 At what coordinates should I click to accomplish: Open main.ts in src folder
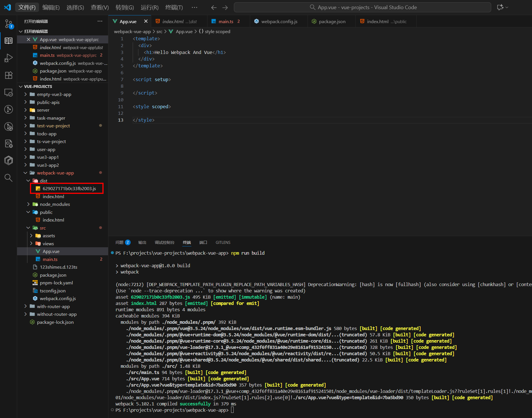(50, 259)
